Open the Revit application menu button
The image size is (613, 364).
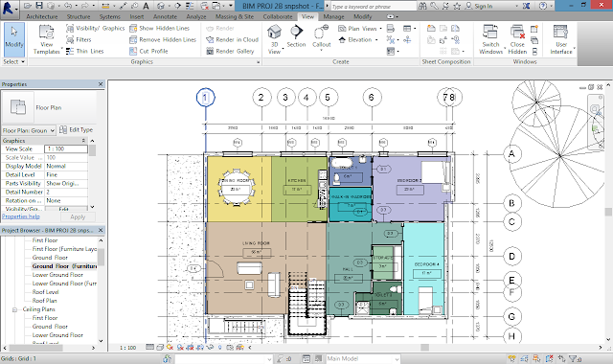[x=9, y=9]
